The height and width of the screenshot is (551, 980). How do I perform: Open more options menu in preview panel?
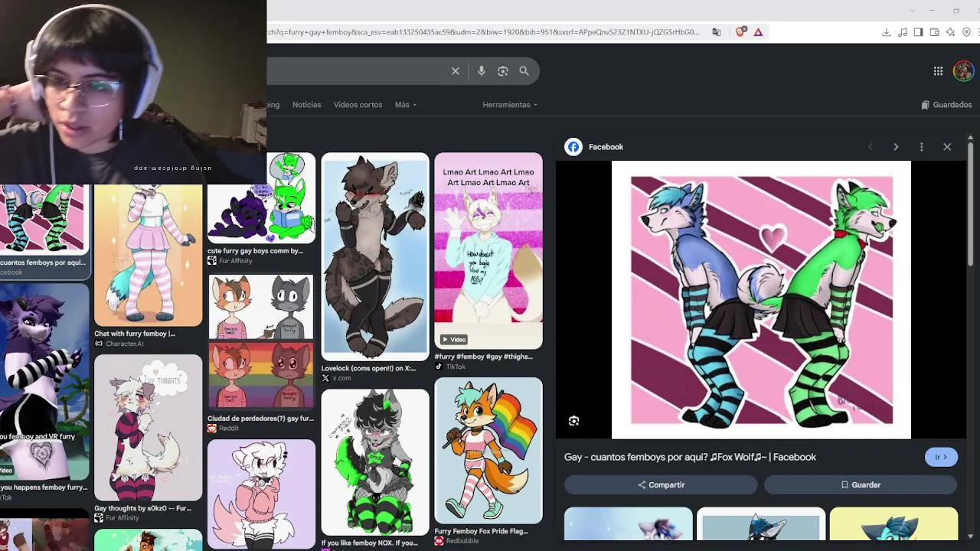(x=922, y=147)
